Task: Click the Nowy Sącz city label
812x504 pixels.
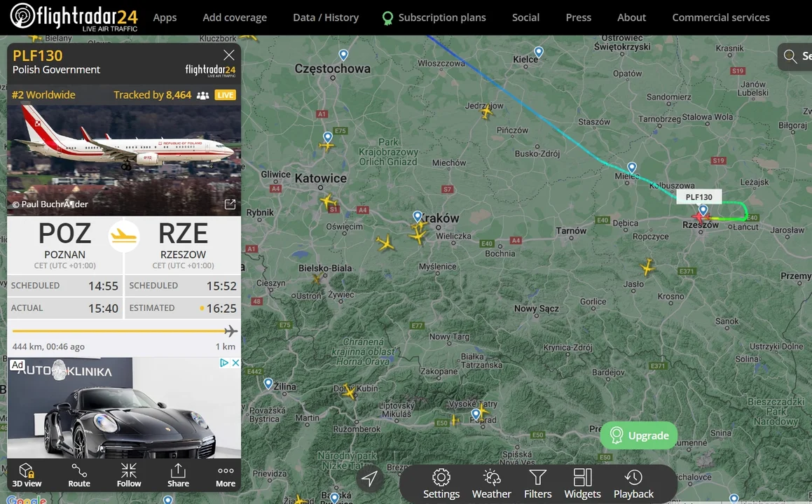Action: coord(537,309)
